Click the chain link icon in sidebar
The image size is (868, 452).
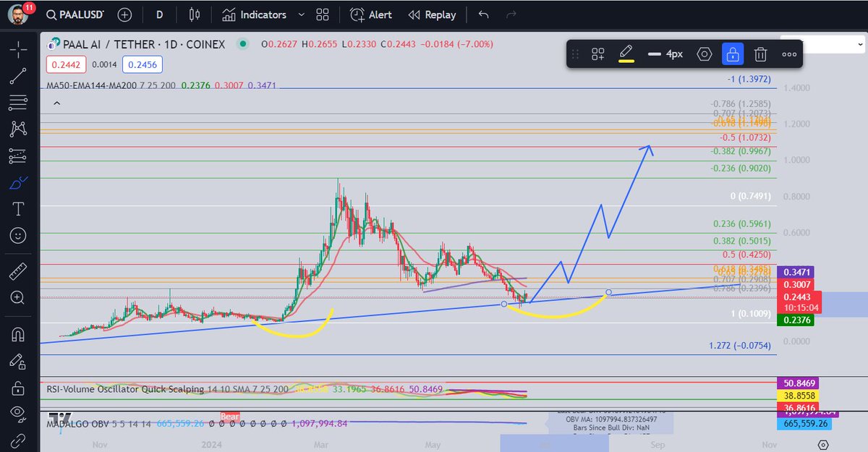(x=19, y=440)
